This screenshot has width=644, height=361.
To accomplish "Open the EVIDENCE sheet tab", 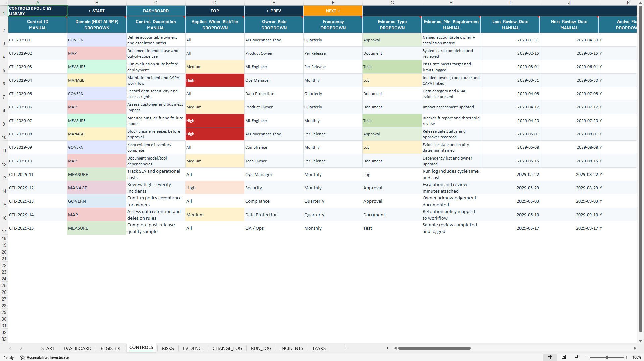I will click(193, 348).
